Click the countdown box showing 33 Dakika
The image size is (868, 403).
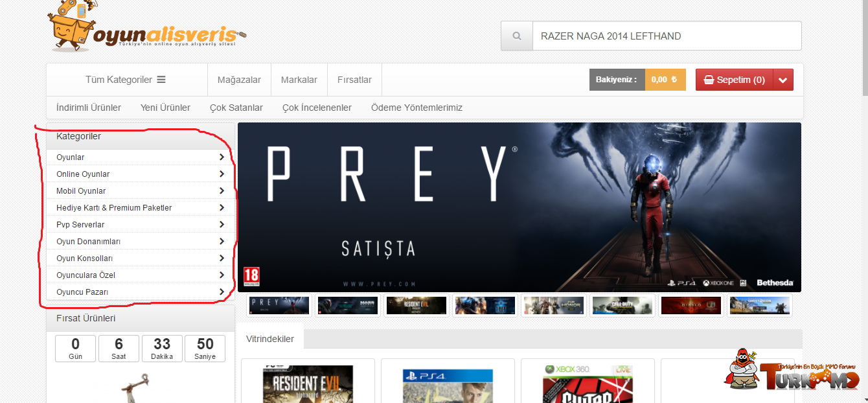click(162, 348)
